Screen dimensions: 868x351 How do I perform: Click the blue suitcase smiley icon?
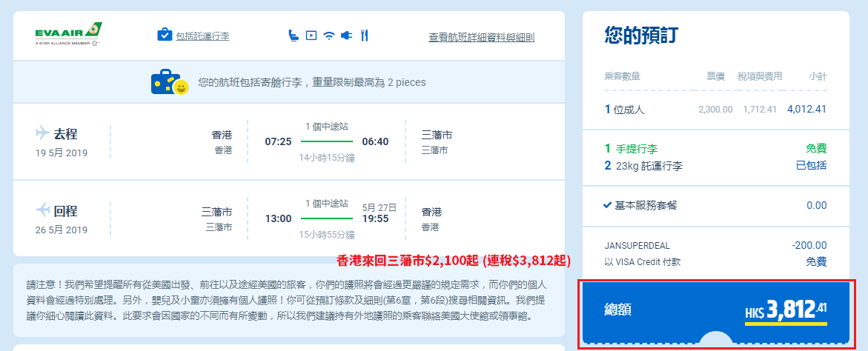(x=170, y=81)
